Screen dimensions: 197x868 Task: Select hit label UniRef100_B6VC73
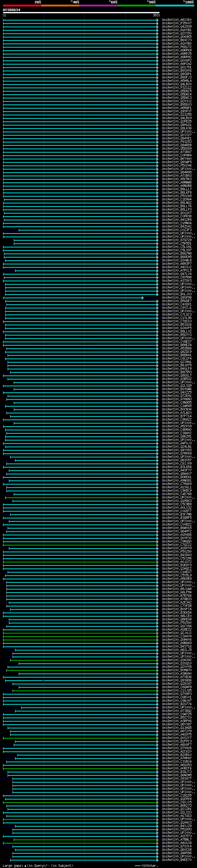(x=177, y=40)
